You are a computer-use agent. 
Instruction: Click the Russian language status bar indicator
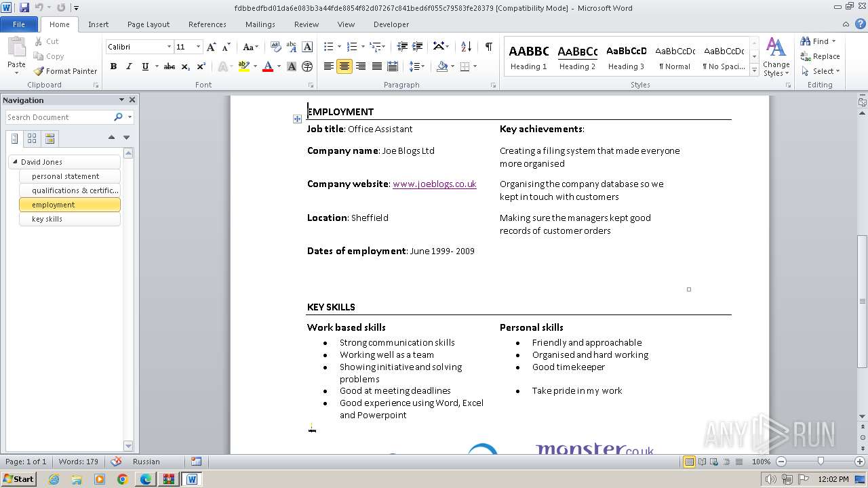pyautogui.click(x=146, y=462)
